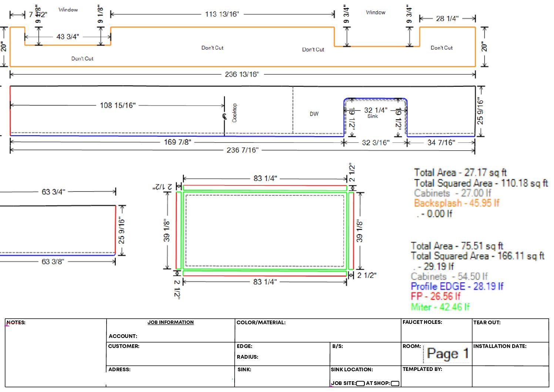Tick the JOB SITE checkbox
Viewport: 554px width, 392px height.
click(x=360, y=383)
